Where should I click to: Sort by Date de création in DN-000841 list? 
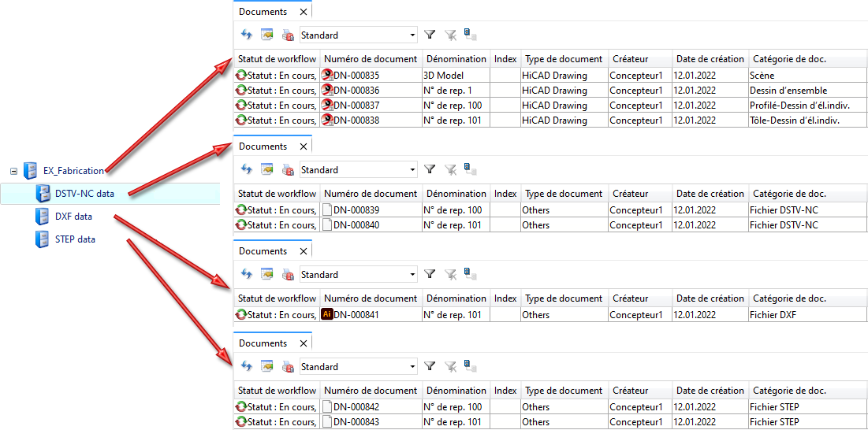710,298
